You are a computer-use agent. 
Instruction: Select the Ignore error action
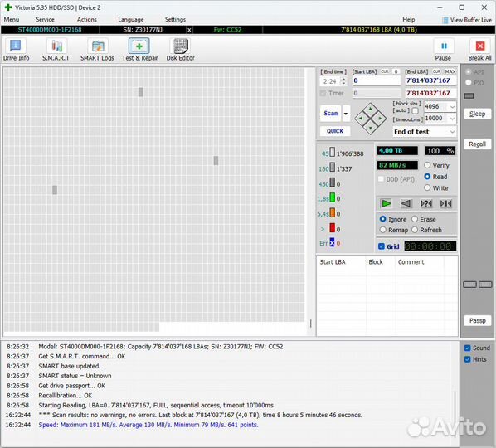click(x=393, y=219)
